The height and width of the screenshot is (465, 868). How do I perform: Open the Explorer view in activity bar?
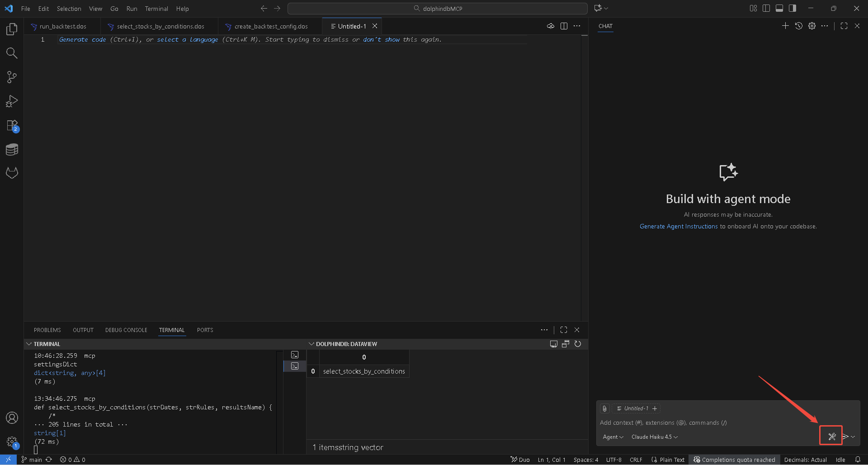point(12,29)
